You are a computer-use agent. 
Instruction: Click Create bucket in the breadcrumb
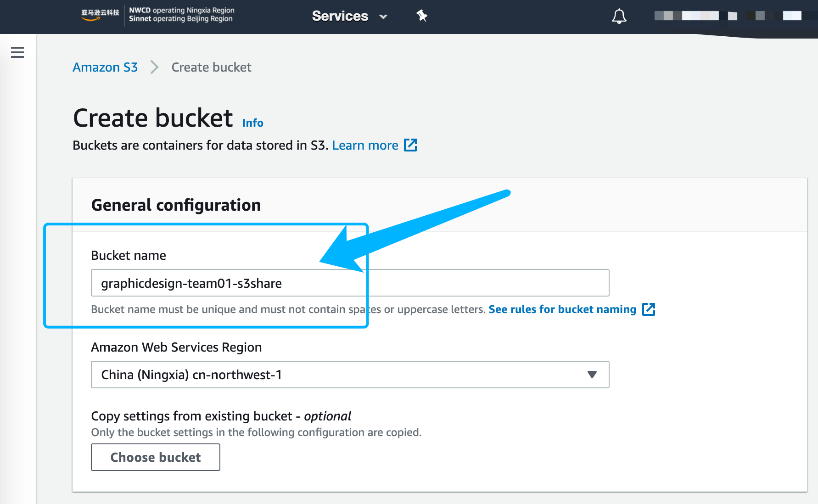pyautogui.click(x=211, y=67)
